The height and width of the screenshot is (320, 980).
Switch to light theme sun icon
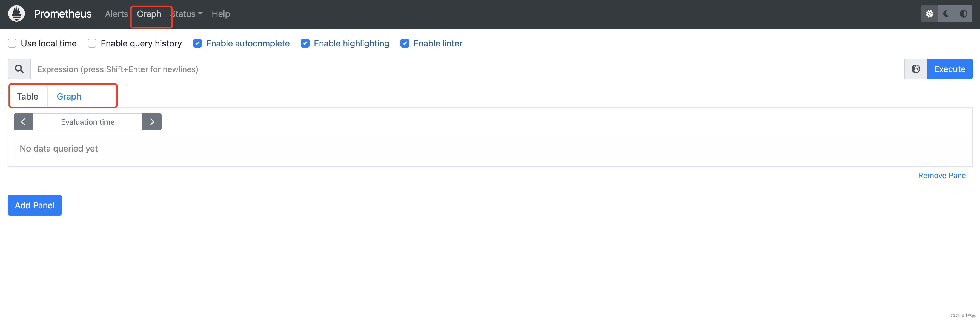click(x=929, y=14)
